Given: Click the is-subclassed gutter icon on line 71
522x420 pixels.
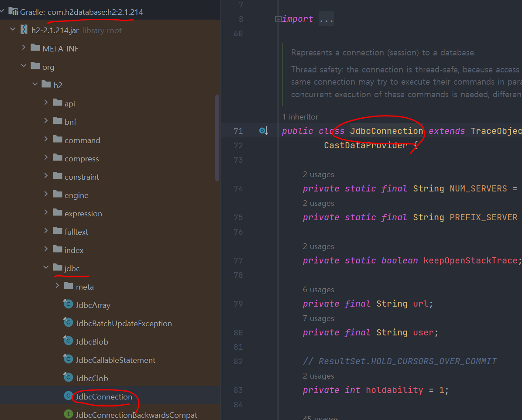Looking at the screenshot, I should (263, 131).
